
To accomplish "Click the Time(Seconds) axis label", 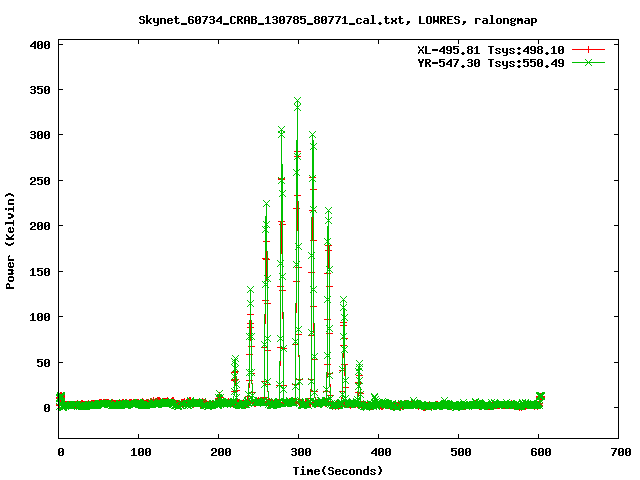I will (338, 471).
